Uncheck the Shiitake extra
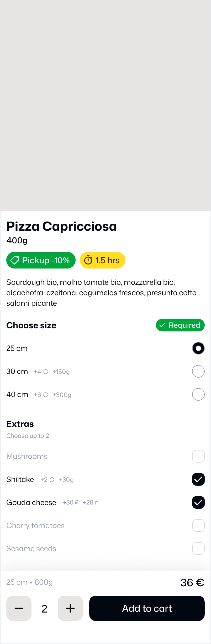This screenshot has width=211, height=644. coord(198,479)
